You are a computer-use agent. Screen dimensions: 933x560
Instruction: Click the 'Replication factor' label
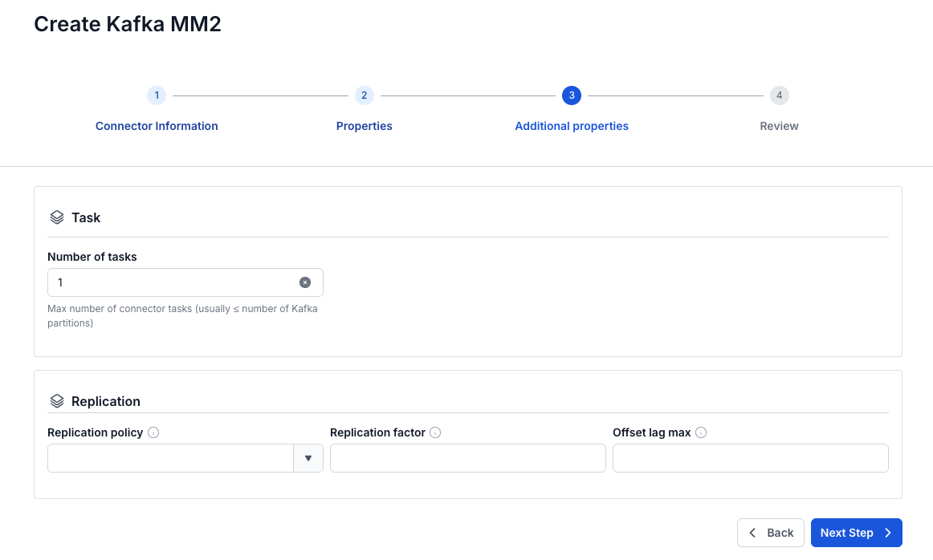tap(378, 432)
